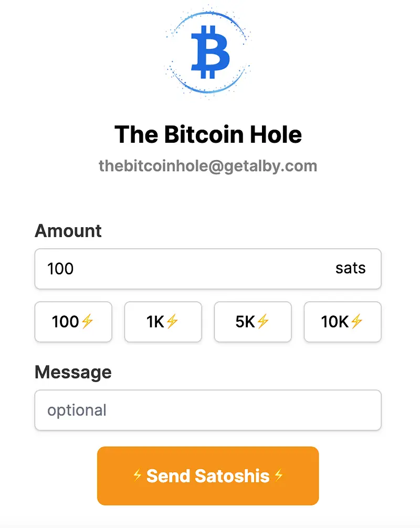Click The Bitcoin Hole heading
The height and width of the screenshot is (528, 420).
(208, 134)
